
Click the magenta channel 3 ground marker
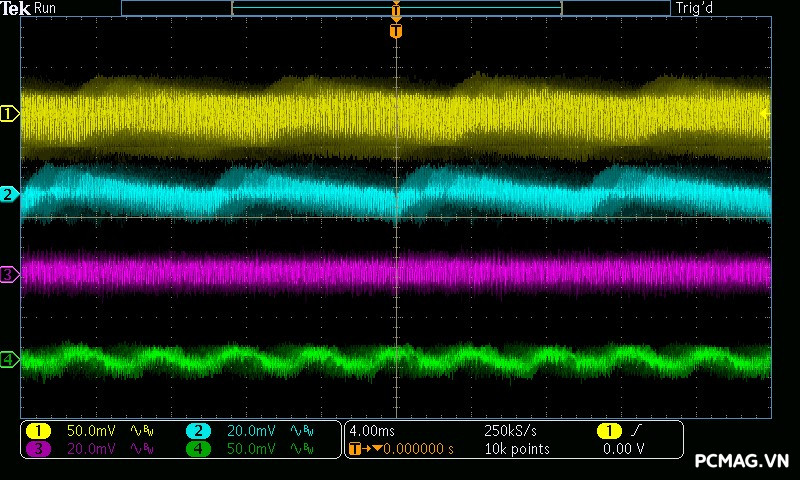[9, 274]
